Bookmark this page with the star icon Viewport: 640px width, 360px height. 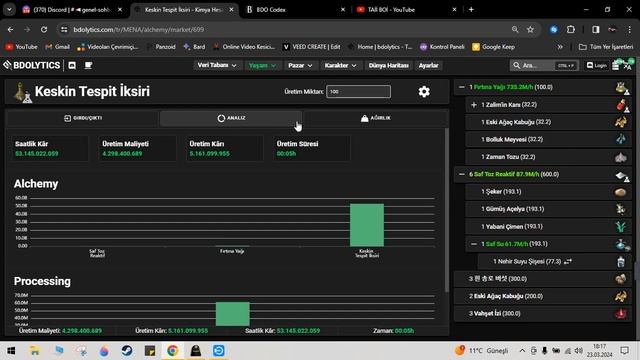point(530,29)
